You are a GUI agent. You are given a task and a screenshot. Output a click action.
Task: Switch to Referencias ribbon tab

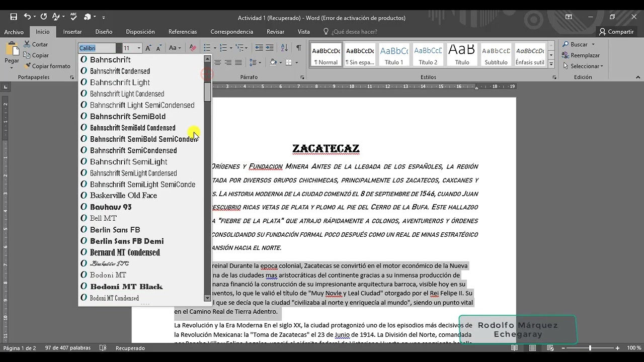click(183, 32)
